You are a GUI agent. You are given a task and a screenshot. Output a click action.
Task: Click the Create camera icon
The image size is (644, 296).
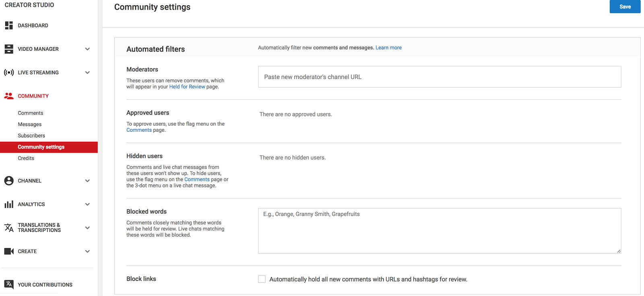point(9,251)
